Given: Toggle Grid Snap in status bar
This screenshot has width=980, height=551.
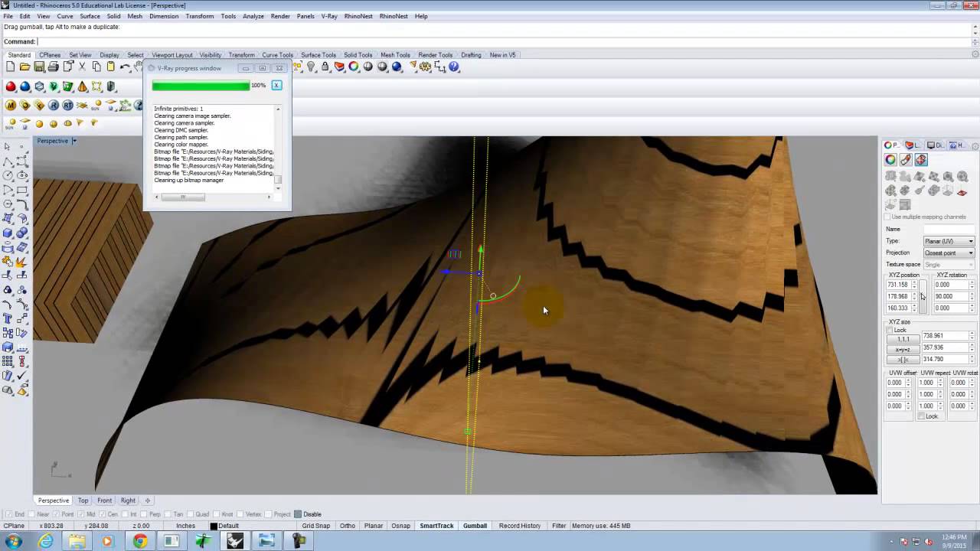Looking at the screenshot, I should point(316,526).
